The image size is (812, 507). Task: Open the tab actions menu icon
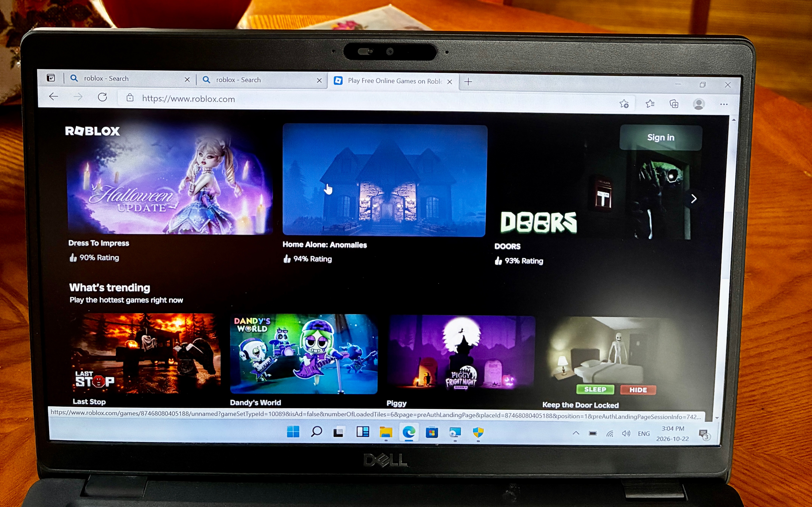(51, 78)
